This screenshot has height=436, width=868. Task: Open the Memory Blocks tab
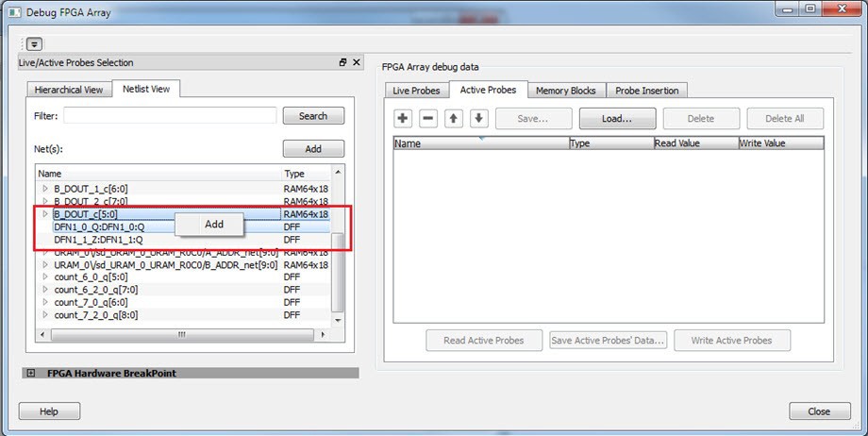click(565, 91)
